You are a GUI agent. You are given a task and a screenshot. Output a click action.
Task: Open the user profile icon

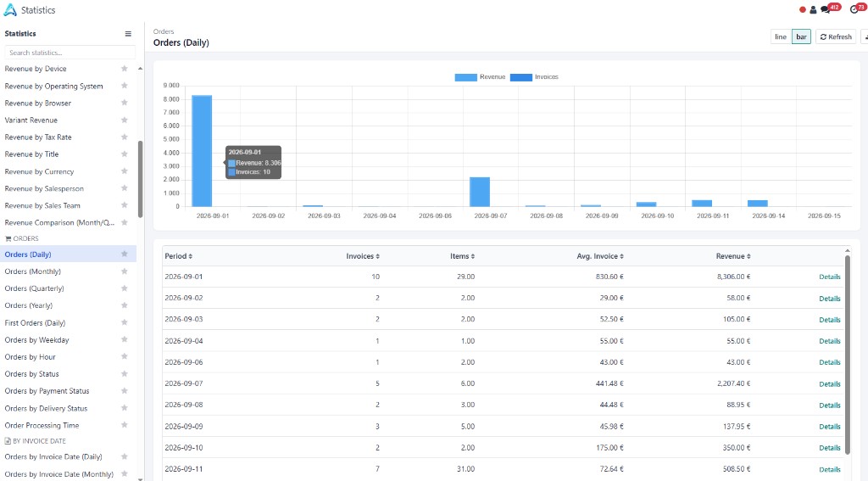click(813, 9)
